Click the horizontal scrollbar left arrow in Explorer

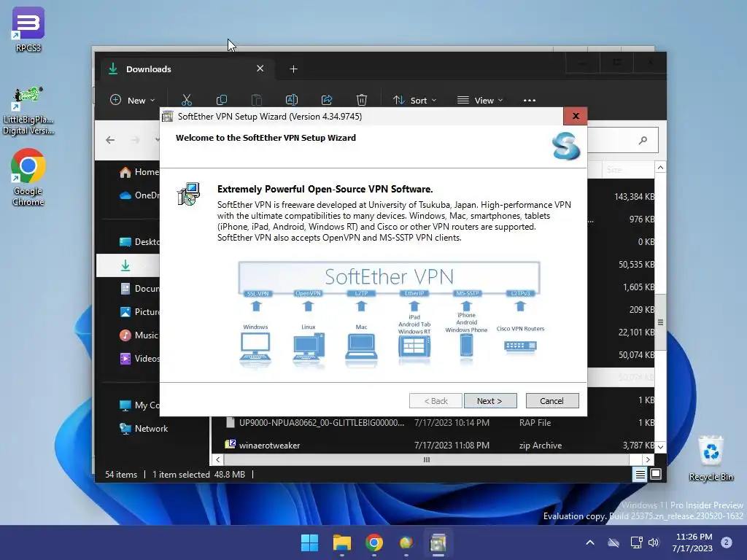point(217,459)
